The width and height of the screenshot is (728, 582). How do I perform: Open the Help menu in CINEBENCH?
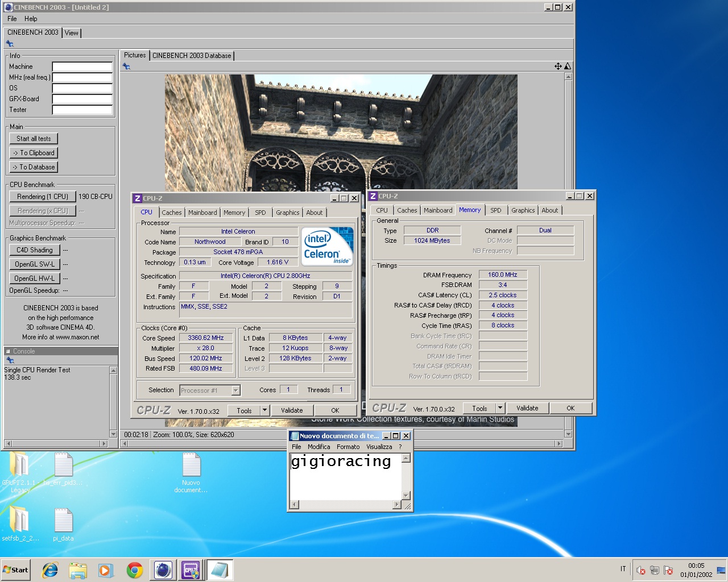[31, 19]
